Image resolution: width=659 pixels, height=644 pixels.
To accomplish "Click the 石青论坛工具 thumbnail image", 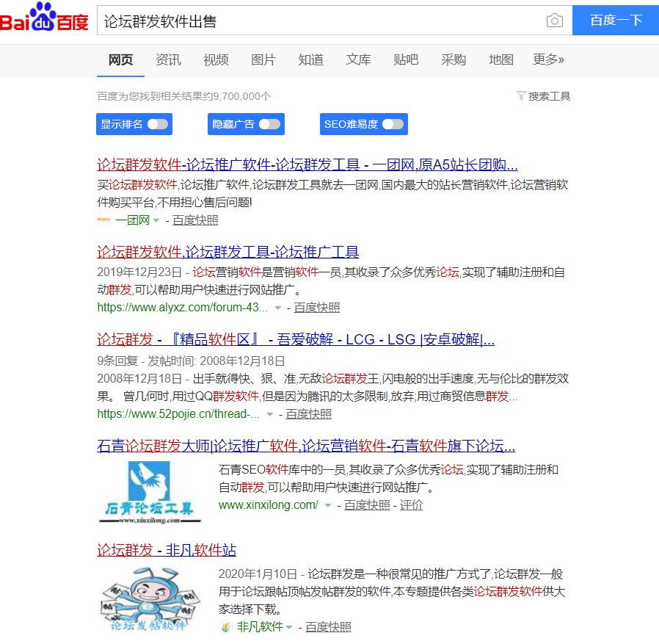I will (149, 493).
